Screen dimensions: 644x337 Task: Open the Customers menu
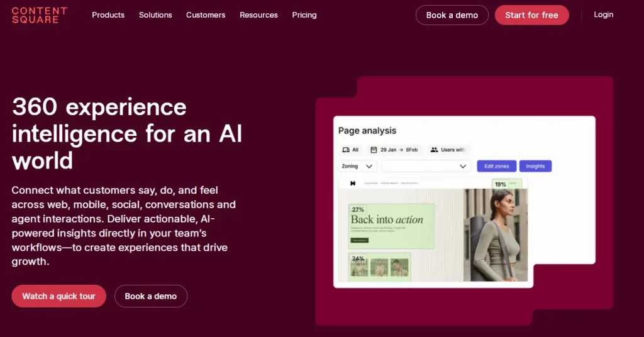[x=206, y=15]
